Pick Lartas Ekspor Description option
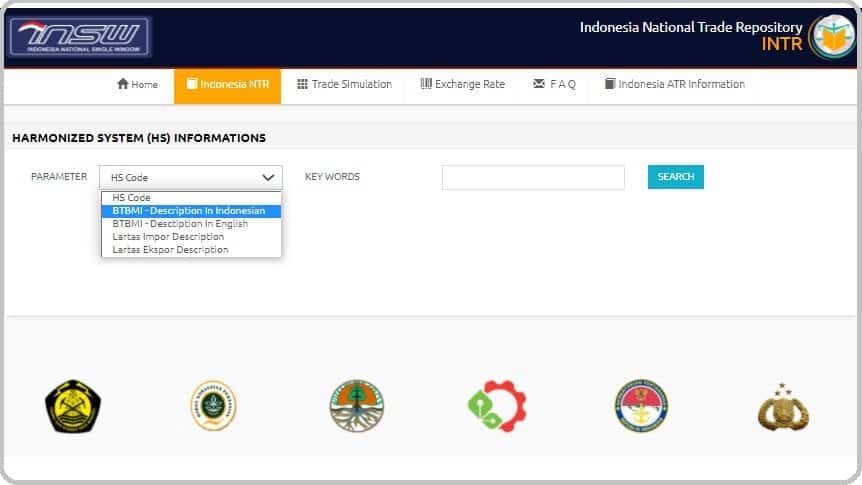The height and width of the screenshot is (485, 862). 191,250
